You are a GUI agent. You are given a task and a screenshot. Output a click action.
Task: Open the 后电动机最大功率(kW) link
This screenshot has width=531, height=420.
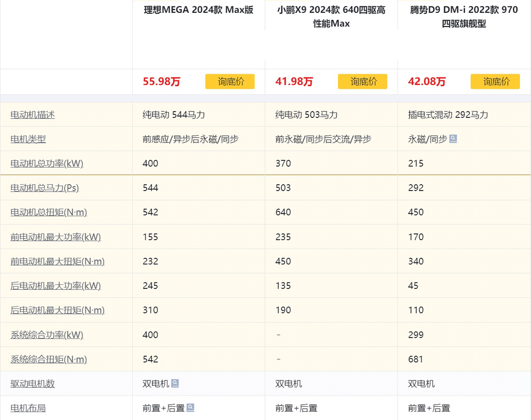tap(56, 285)
